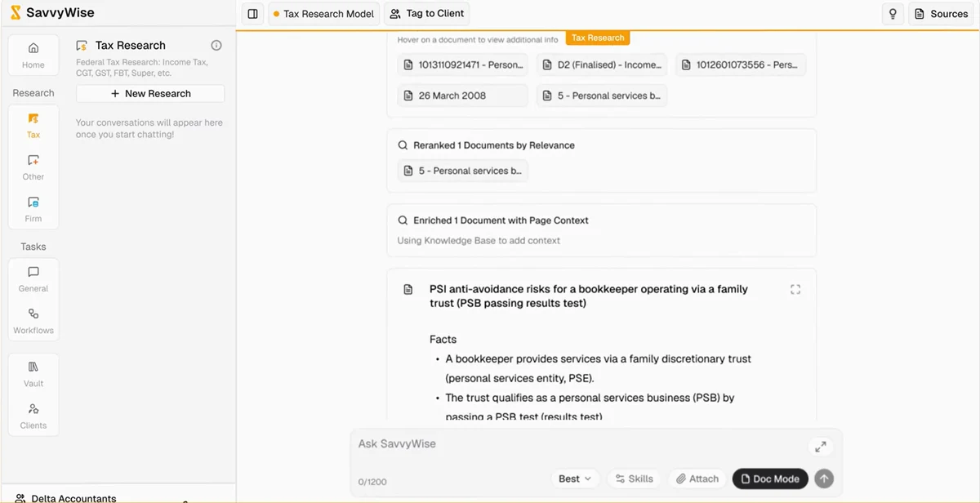Open Workflows tasks
The width and height of the screenshot is (980, 503).
point(33,321)
